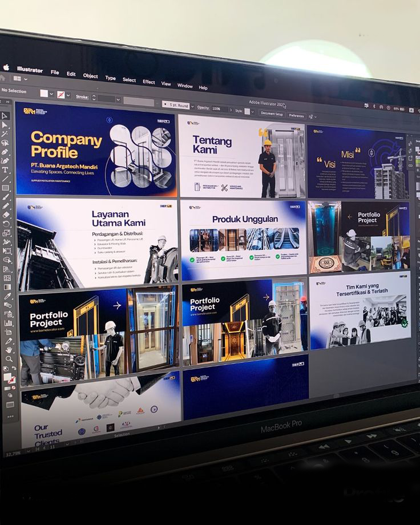The image size is (420, 525).
Task: Swap fill and stroke colors arrow
Action: tap(14, 368)
